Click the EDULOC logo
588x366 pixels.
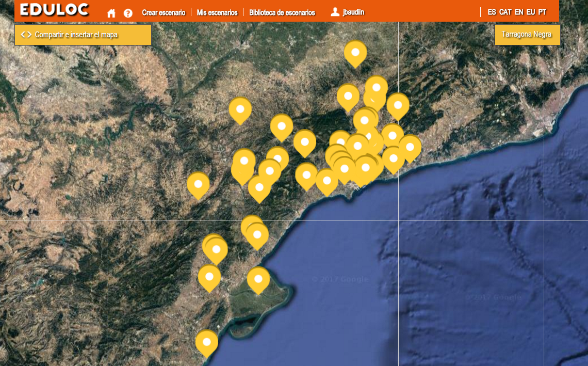[55, 10]
